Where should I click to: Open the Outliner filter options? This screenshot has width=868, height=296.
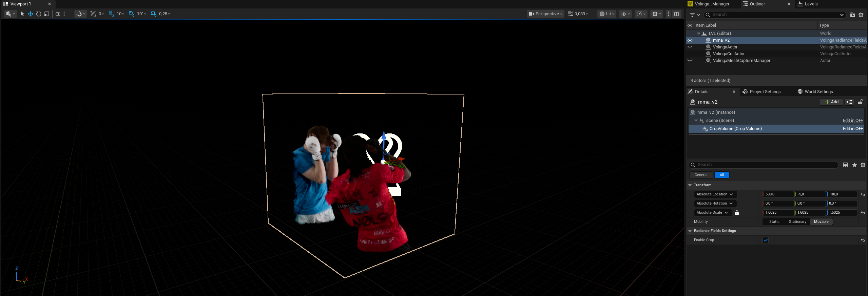[695, 15]
